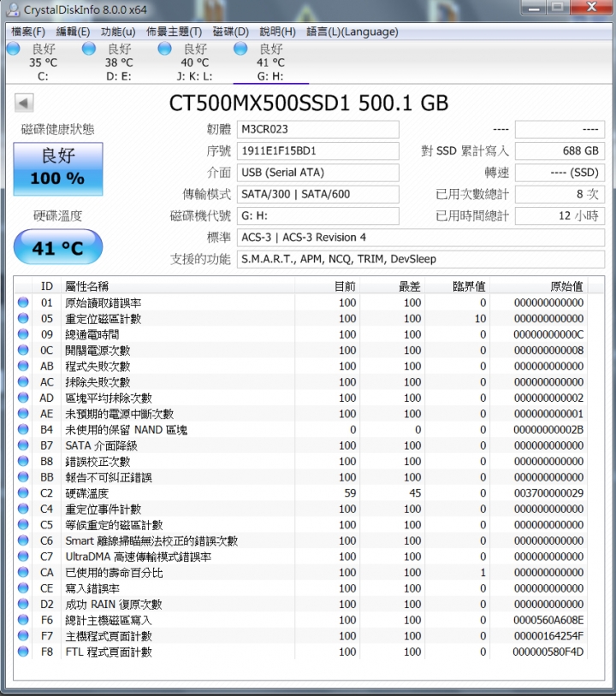Click the status icon for attribute CE

click(x=23, y=588)
